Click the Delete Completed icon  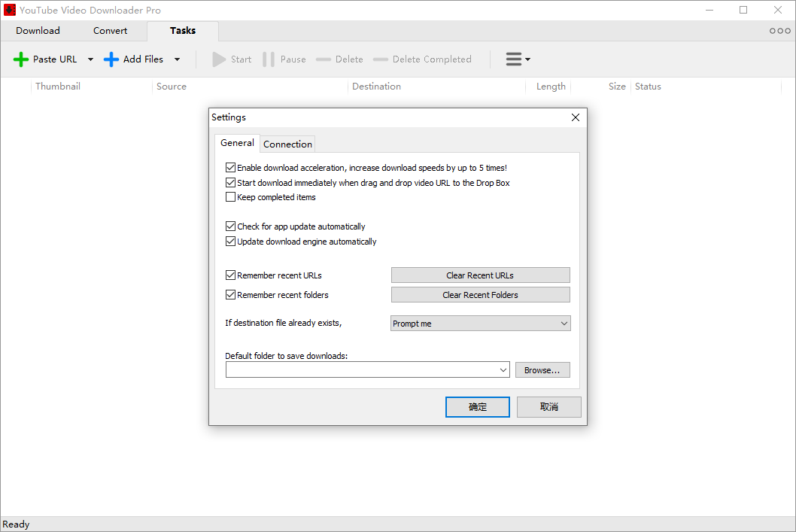click(381, 59)
